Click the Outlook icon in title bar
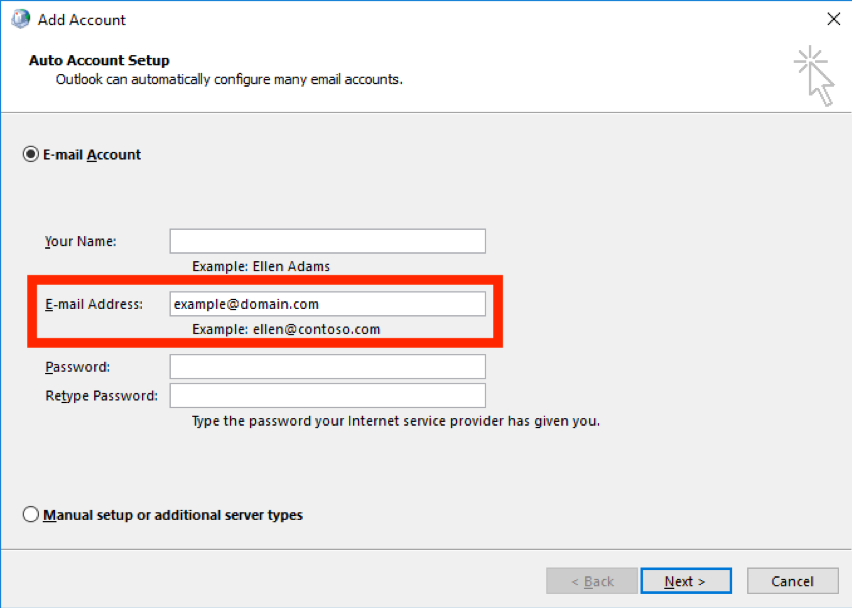 [x=21, y=19]
